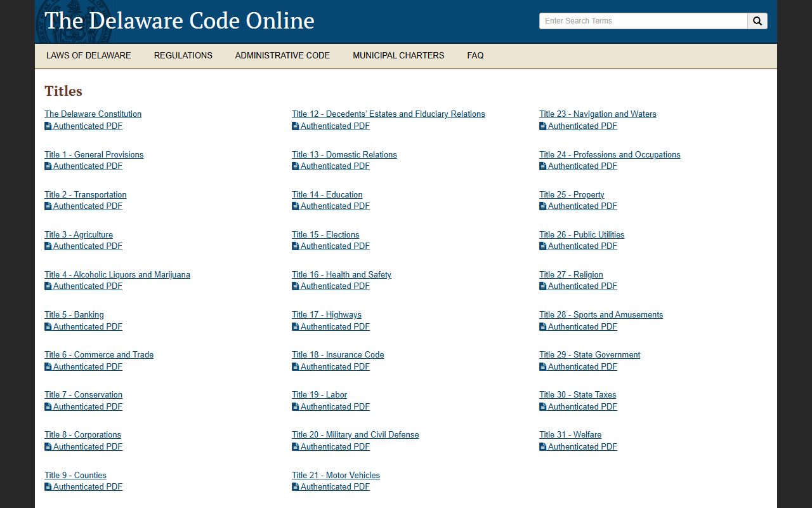Open Title 25 - Property

click(572, 194)
